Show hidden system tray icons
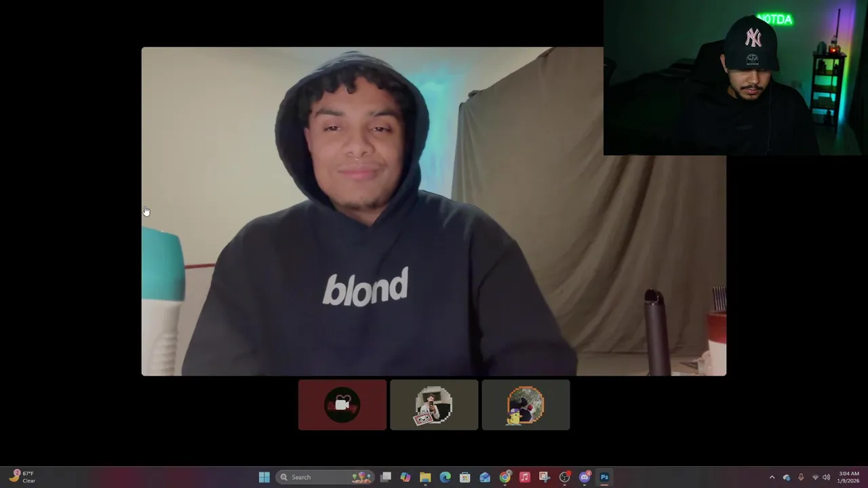The height and width of the screenshot is (488, 868). [x=772, y=477]
